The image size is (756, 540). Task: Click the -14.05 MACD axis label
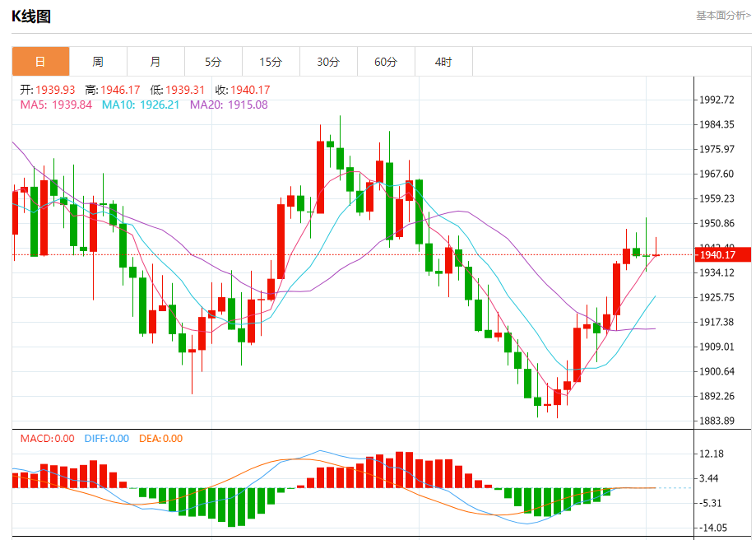click(x=713, y=528)
